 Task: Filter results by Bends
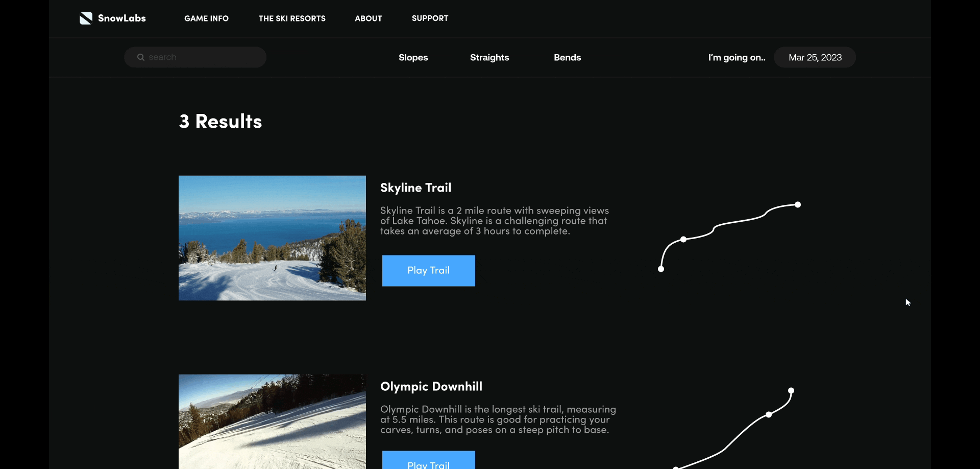pos(568,57)
